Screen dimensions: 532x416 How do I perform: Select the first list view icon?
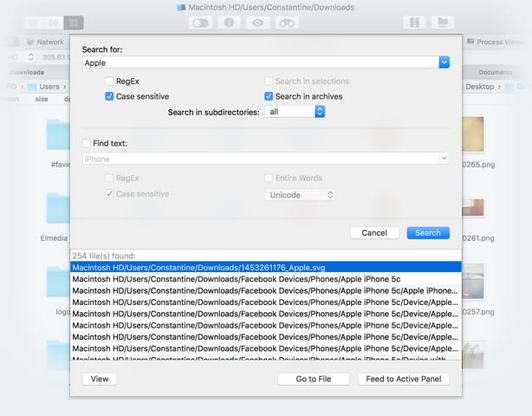point(34,23)
